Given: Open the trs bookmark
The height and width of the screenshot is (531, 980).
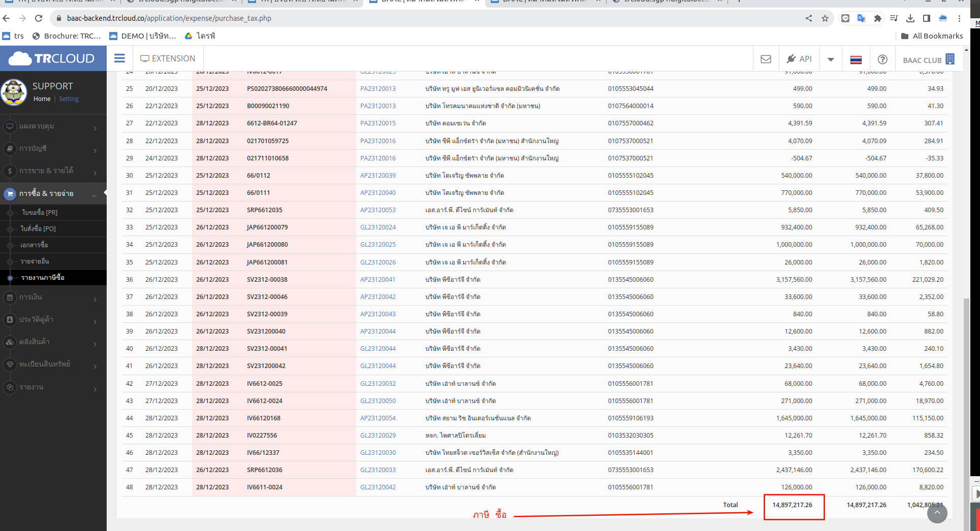Looking at the screenshot, I should point(13,36).
